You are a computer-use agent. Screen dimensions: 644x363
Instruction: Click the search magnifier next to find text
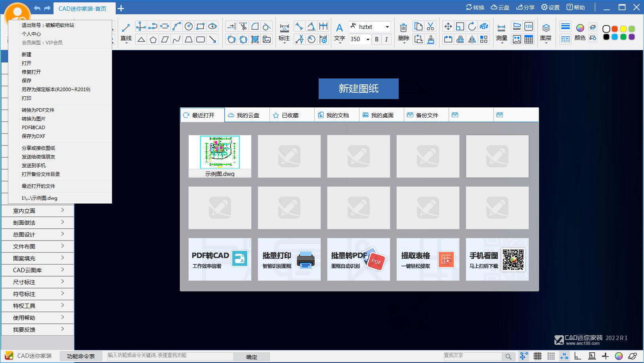[x=508, y=356]
